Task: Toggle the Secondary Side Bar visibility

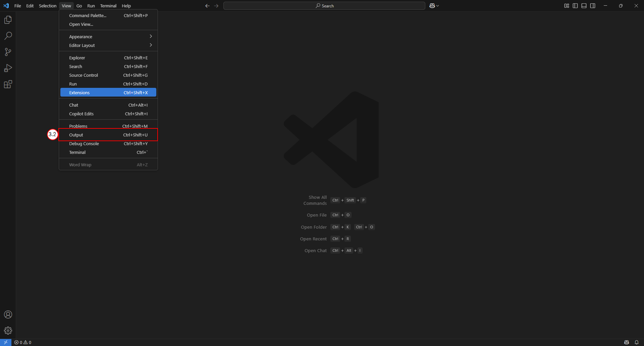Action: tap(593, 6)
